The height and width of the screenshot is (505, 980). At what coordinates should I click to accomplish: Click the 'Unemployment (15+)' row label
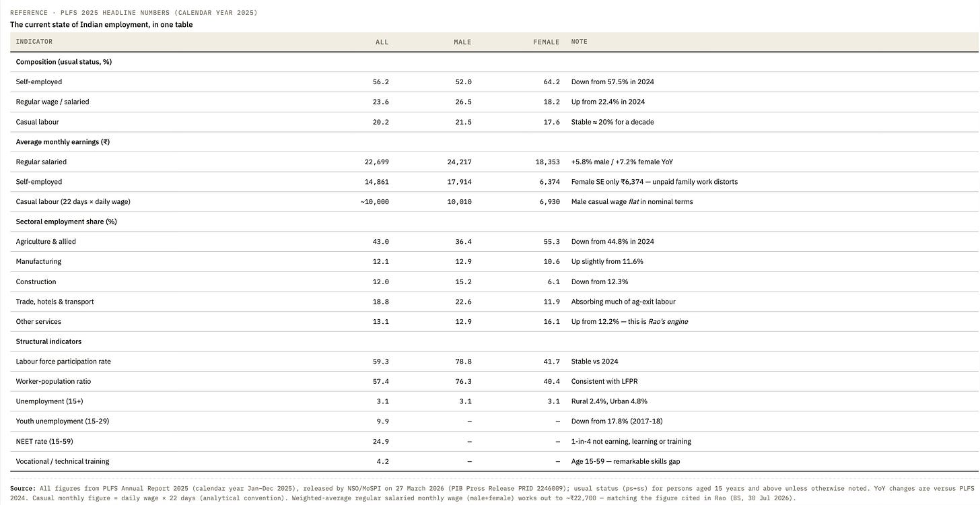50,401
